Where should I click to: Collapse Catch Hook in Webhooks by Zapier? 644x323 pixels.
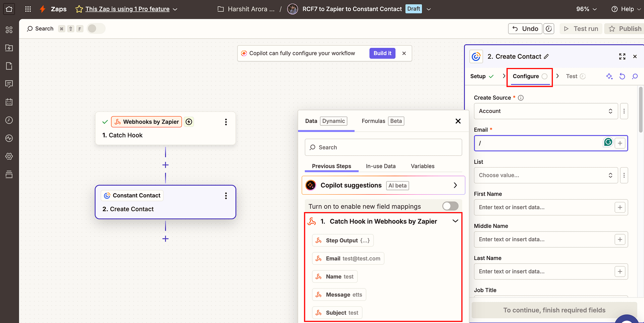point(455,221)
